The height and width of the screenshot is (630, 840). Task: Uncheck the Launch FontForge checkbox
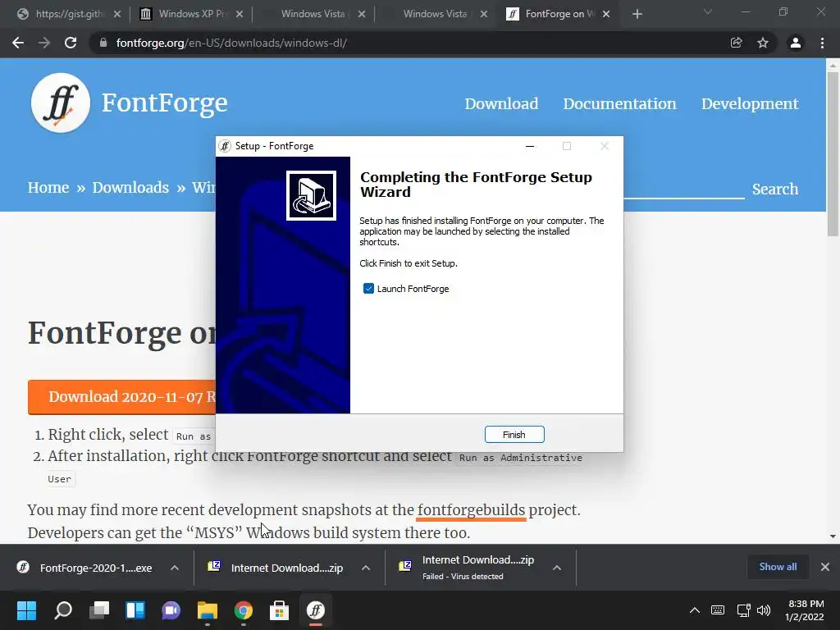tap(368, 289)
